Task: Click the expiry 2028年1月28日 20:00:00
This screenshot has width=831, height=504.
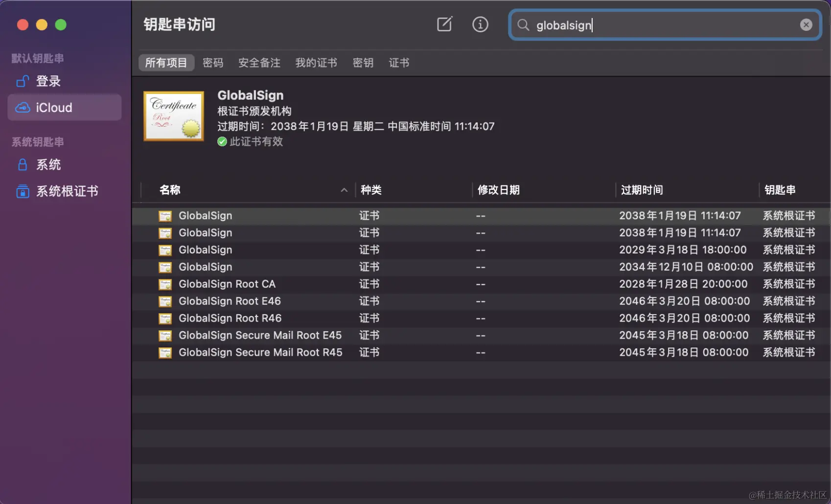Action: pyautogui.click(x=683, y=284)
